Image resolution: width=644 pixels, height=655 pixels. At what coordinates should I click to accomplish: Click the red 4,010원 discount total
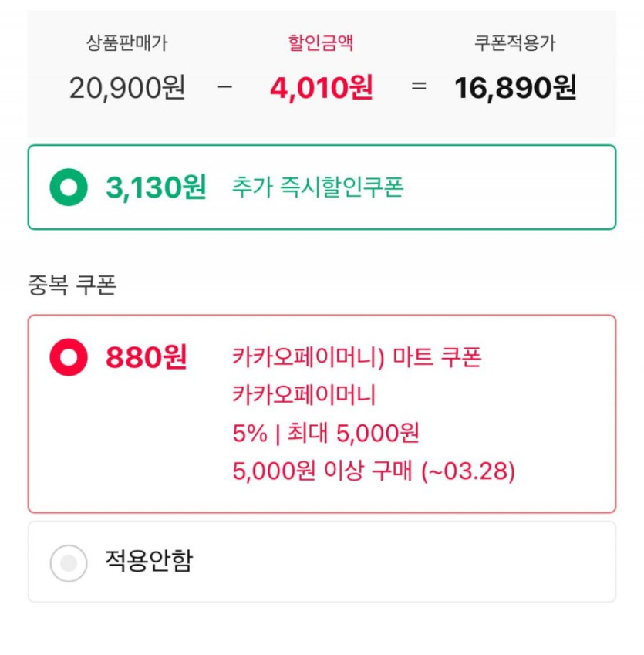pos(322,88)
